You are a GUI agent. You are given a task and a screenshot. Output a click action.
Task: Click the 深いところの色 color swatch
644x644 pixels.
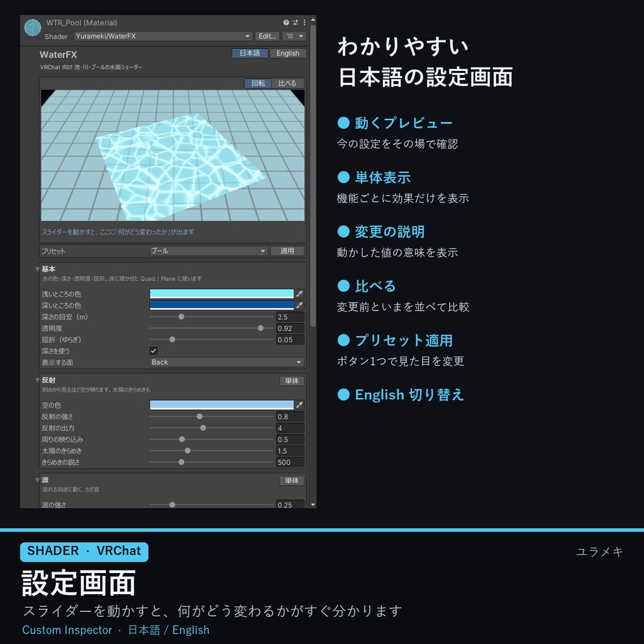tap(222, 305)
